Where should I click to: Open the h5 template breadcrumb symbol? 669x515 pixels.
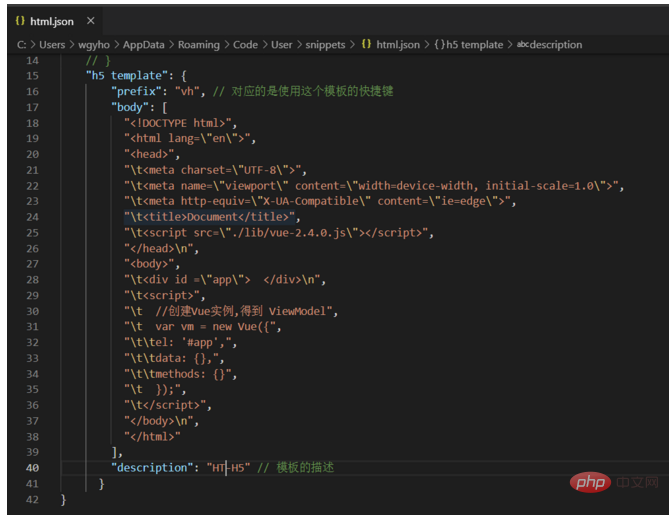tap(474, 45)
